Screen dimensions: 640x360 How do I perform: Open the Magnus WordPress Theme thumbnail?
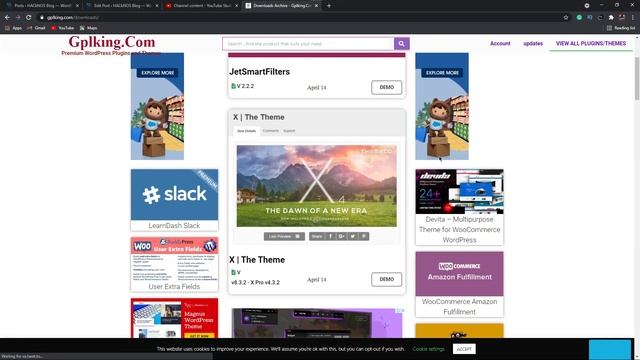tap(174, 318)
